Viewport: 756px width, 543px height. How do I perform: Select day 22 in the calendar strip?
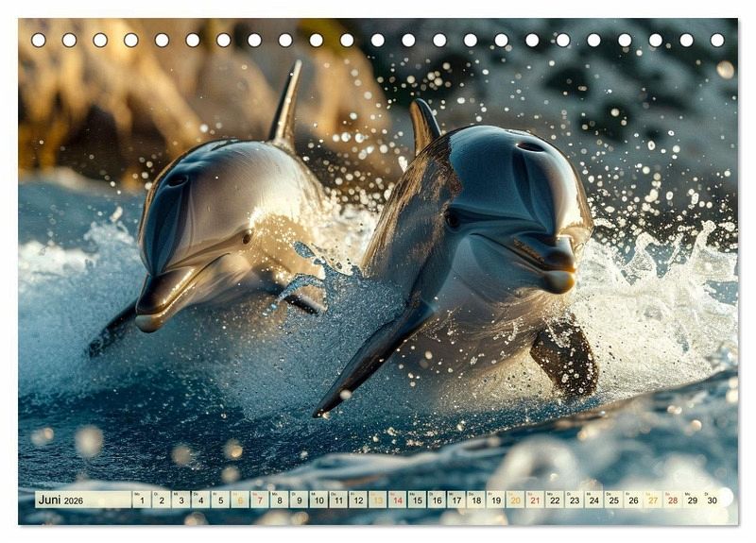[x=555, y=500]
